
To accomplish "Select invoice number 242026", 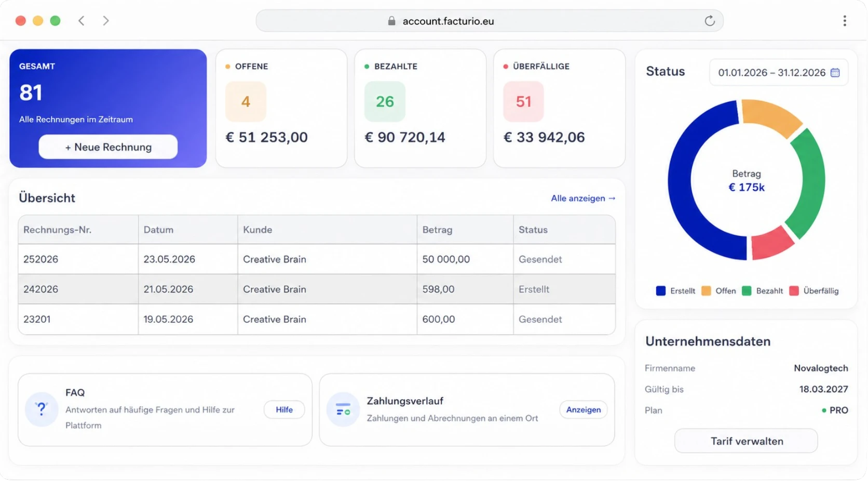I will (40, 289).
